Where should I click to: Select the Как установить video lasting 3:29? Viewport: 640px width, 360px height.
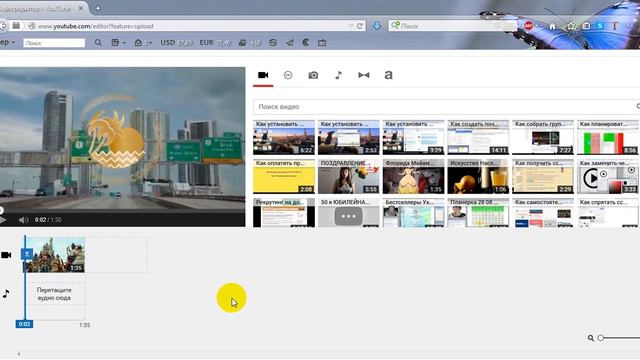[413, 137]
